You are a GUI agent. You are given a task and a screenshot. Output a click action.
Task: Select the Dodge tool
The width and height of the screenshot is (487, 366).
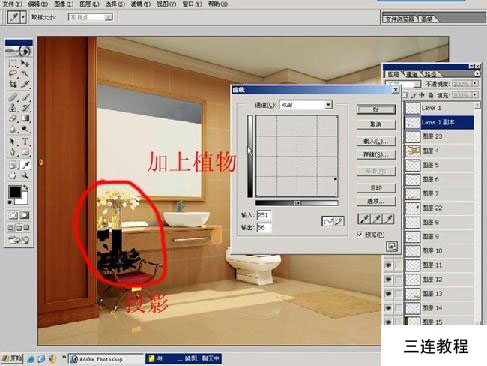(x=25, y=129)
